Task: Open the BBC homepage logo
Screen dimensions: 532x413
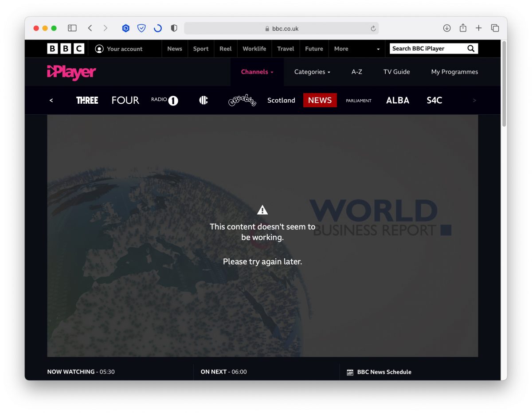Action: (66, 49)
